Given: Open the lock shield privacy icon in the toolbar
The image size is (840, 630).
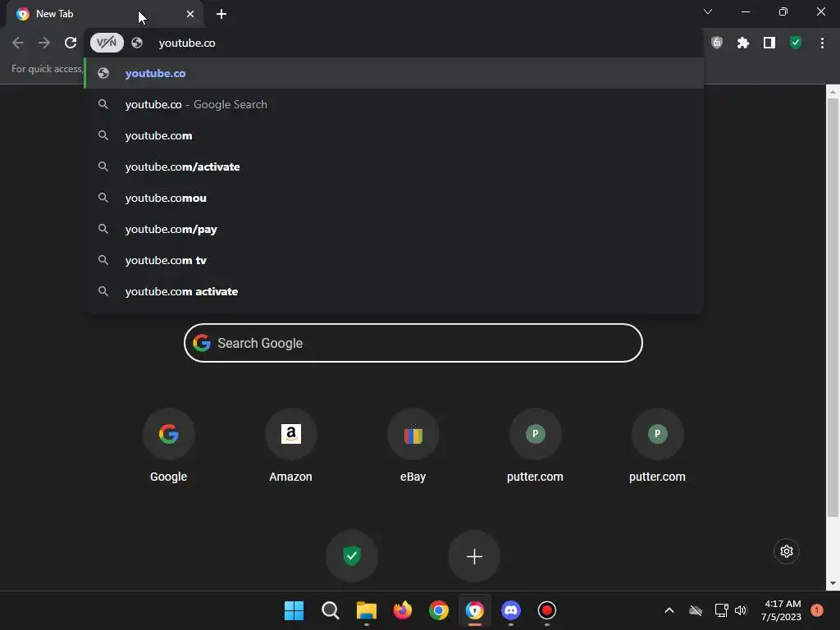Looking at the screenshot, I should tap(717, 43).
